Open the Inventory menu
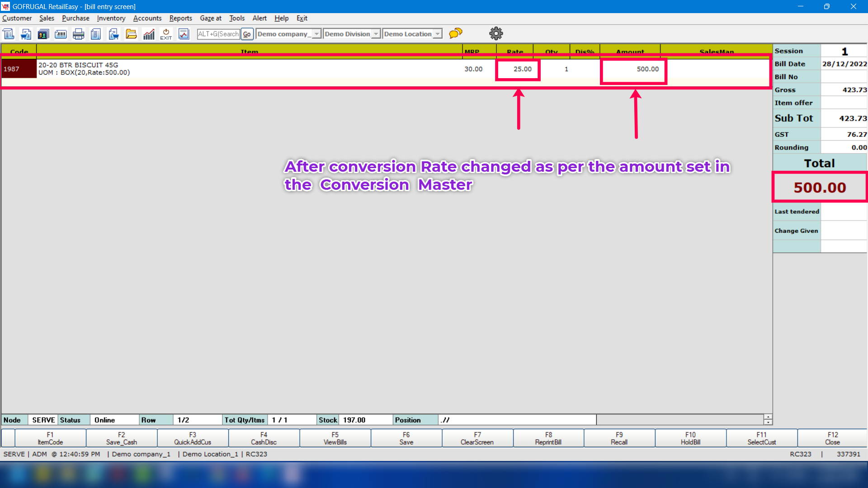The height and width of the screenshot is (488, 868). coord(111,18)
